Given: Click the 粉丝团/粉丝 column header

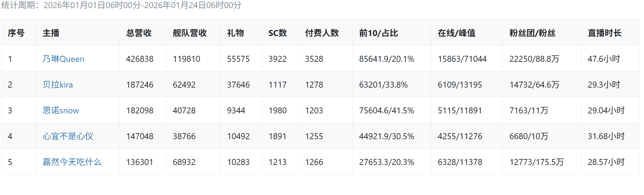Looking at the screenshot, I should tap(532, 33).
